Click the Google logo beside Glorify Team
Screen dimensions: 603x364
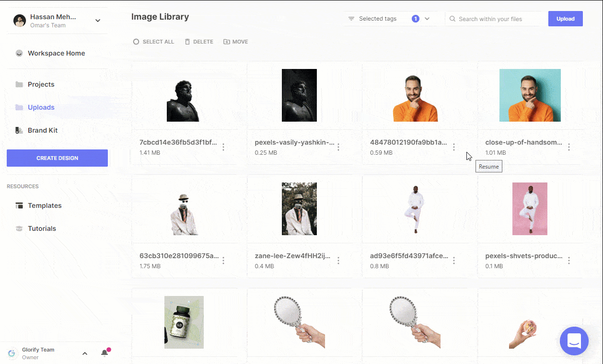click(x=12, y=353)
